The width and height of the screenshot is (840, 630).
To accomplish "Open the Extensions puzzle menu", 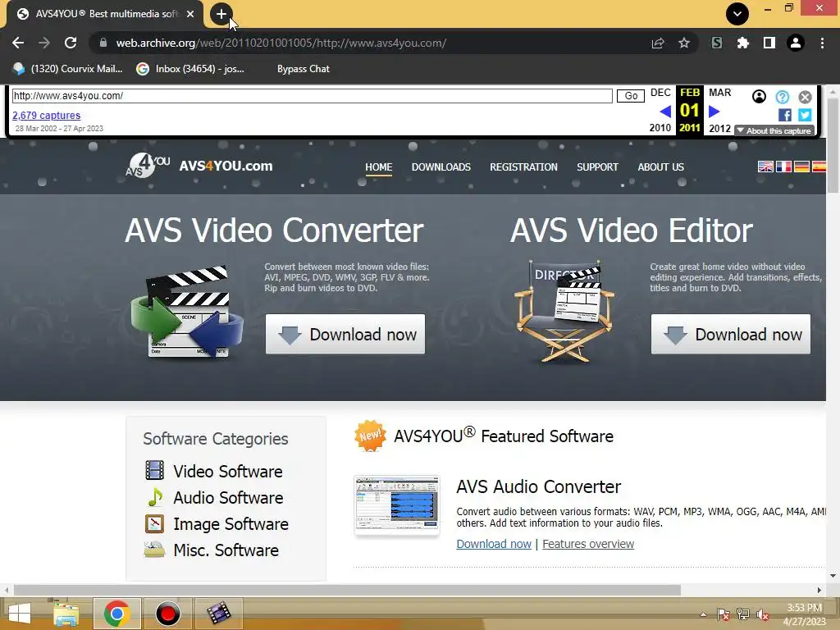I will [x=743, y=43].
